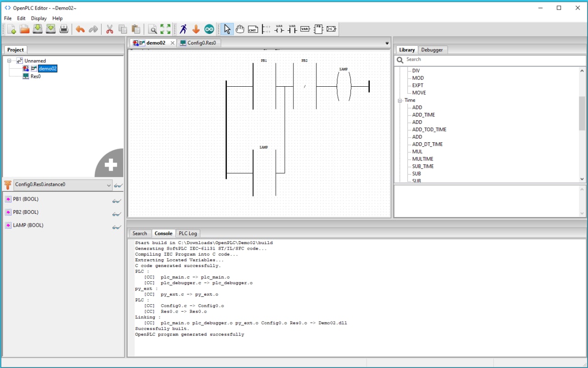This screenshot has height=368, width=588.
Task: Select the function block (FB) tool
Action: click(x=318, y=29)
